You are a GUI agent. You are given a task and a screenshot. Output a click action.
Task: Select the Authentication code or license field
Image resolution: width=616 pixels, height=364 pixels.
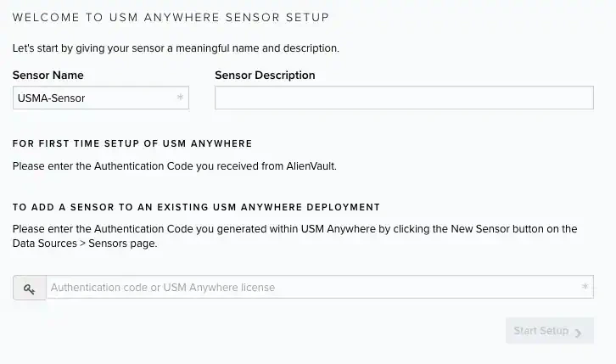pos(314,288)
